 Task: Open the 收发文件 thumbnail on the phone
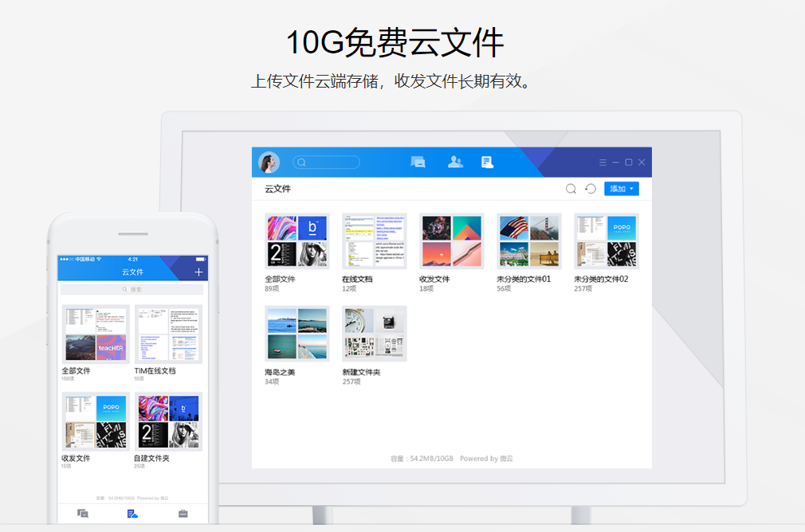[x=96, y=422]
